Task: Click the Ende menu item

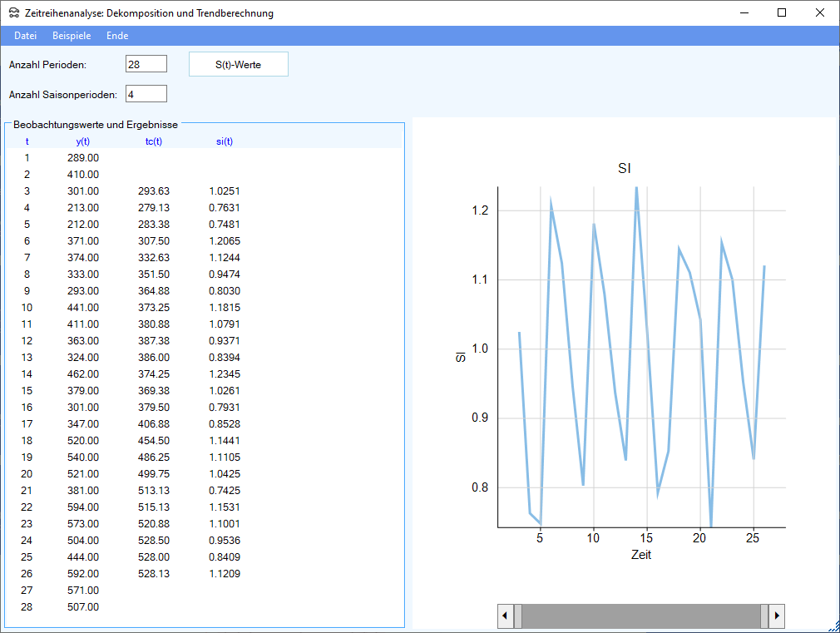Action: click(x=117, y=36)
